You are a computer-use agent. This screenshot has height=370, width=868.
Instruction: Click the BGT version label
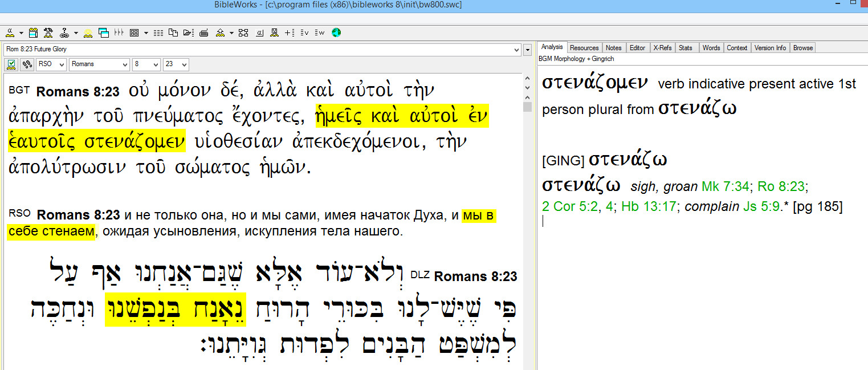tap(20, 90)
